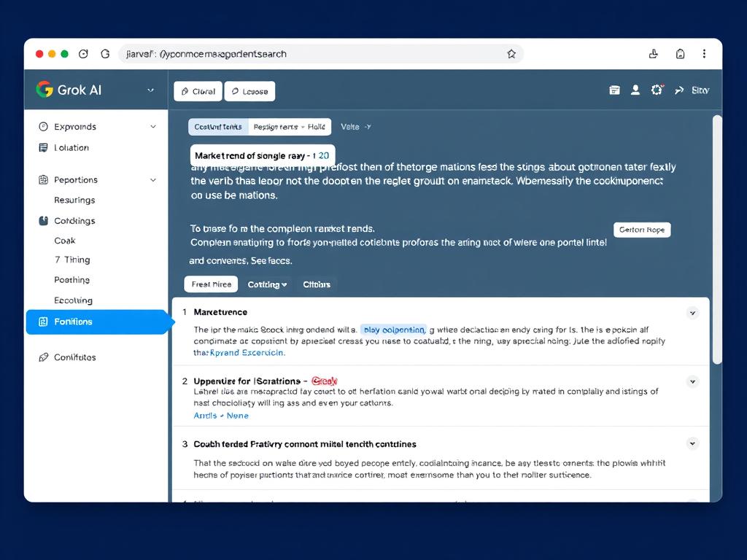
Task: Switch to the Resign rente - Holld tab
Action: pos(289,127)
